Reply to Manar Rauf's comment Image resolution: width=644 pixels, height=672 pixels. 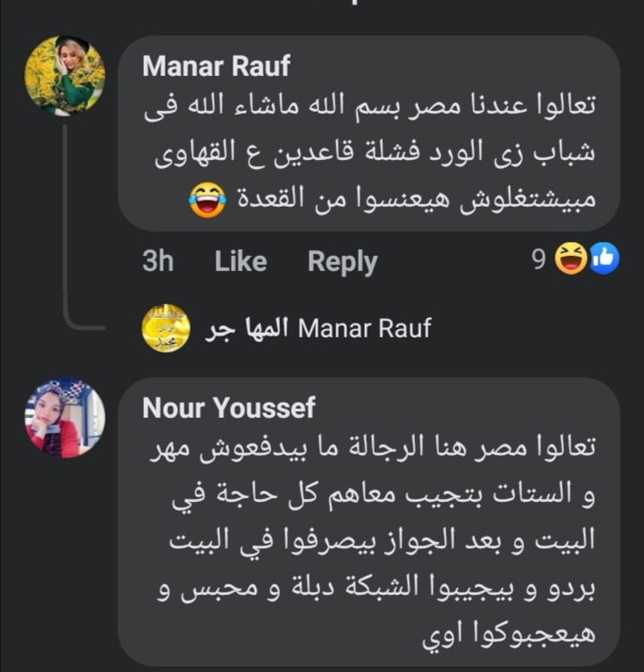tap(343, 261)
